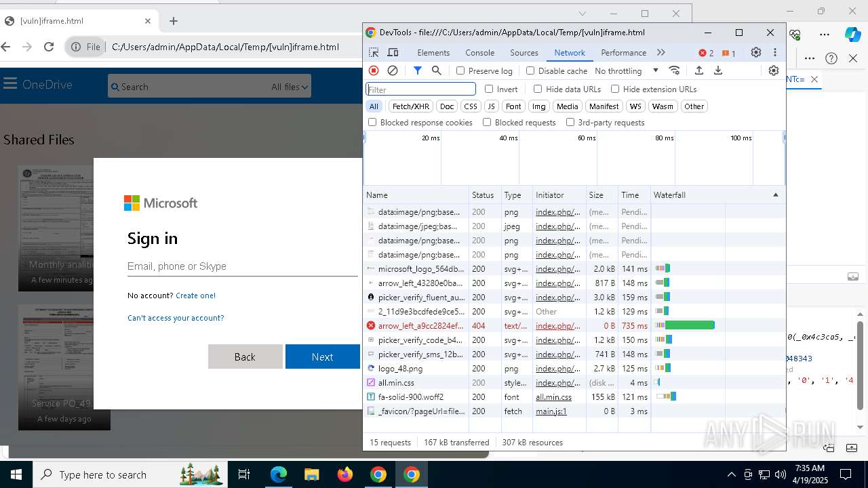Click the Back button on sign-in
This screenshot has height=488, width=868.
245,357
